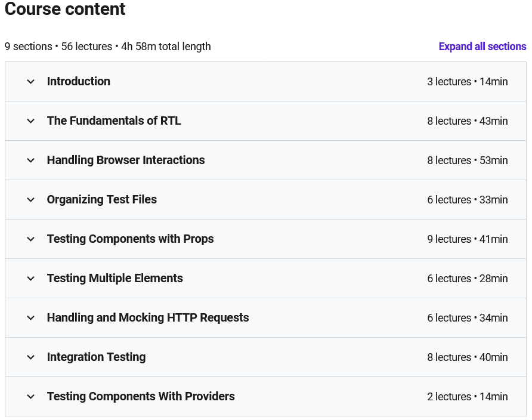This screenshot has height=420, width=532.
Task: Expand Handling Browser Interactions chevron
Action: [x=30, y=160]
